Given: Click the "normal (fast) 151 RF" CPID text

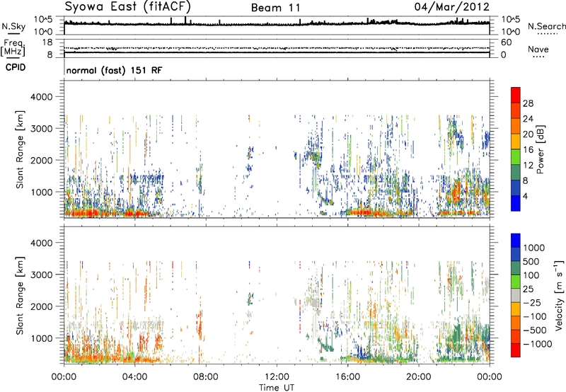Looking at the screenshot, I should 114,70.
